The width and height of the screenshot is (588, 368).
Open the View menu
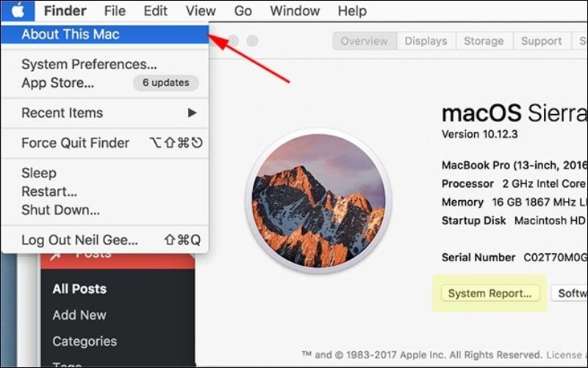tap(201, 10)
